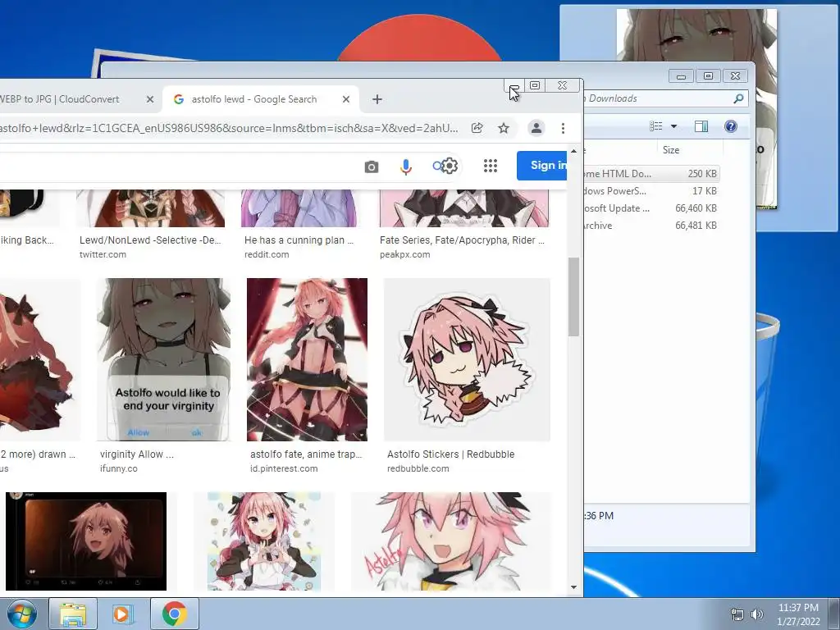
Task: Open the network status tray icon
Action: tap(737, 614)
